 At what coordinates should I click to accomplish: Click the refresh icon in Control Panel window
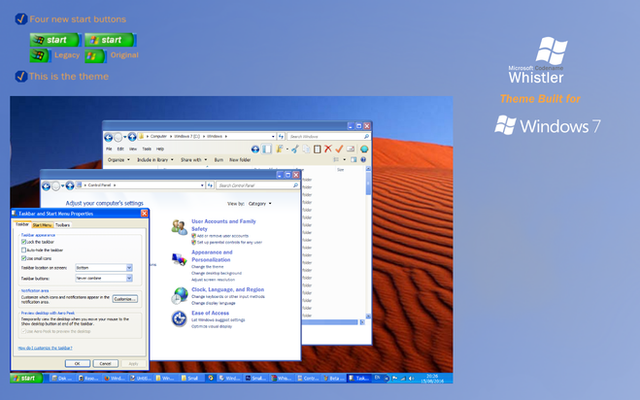tap(210, 185)
